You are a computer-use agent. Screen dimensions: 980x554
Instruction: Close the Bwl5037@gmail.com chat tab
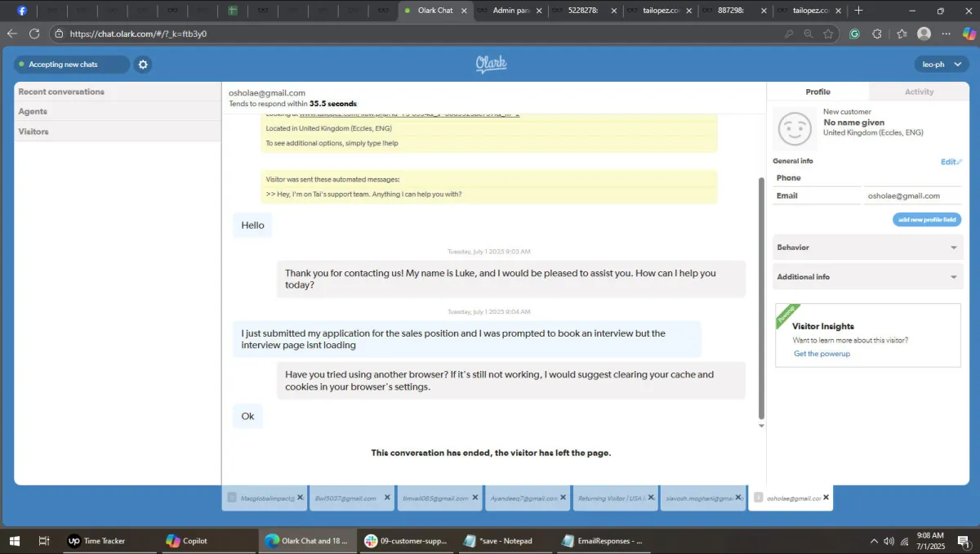click(387, 497)
